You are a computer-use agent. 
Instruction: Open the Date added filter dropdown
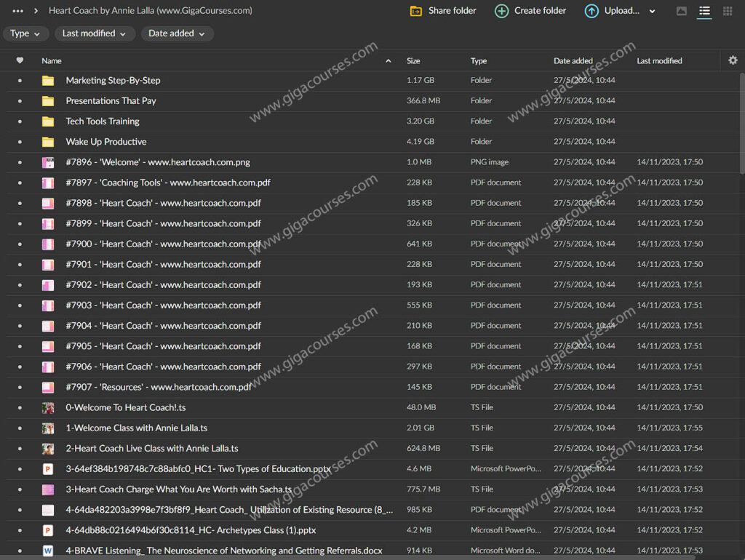tap(176, 33)
